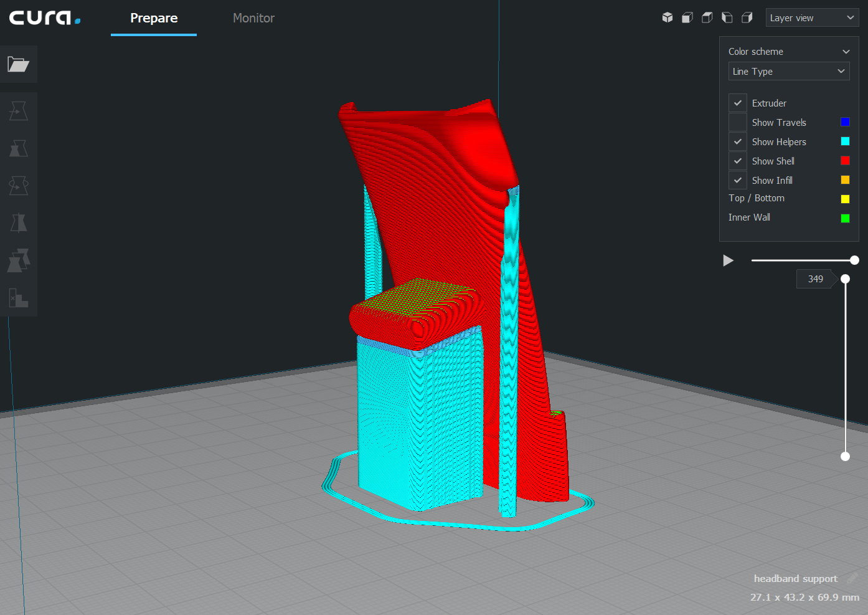Disable the Show Helpers checkbox
The height and width of the screenshot is (615, 868).
[x=738, y=141]
